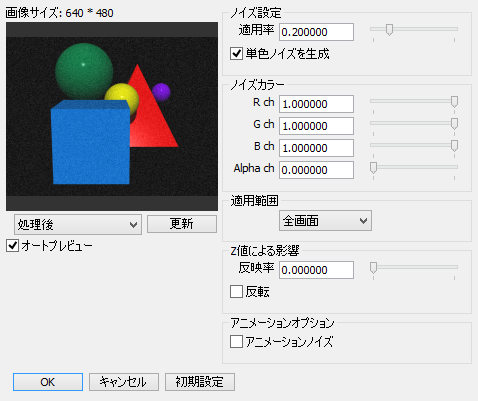This screenshot has width=478, height=401.
Task: Click the キャンセル button
Action: (x=124, y=382)
